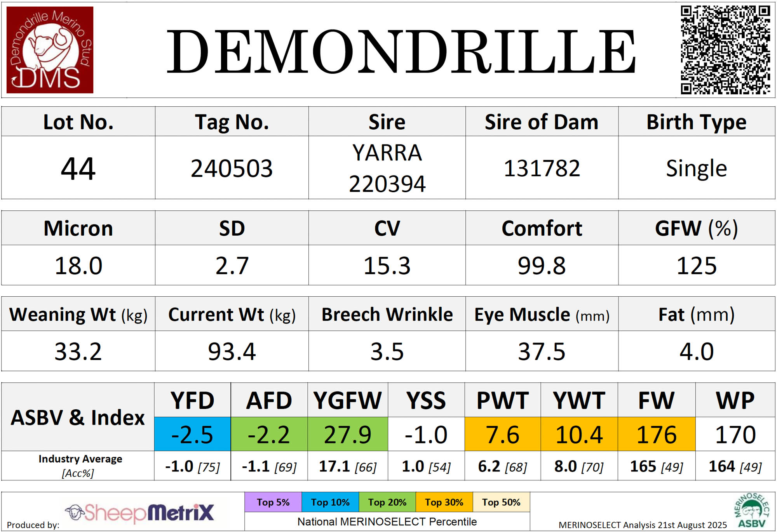The image size is (777, 532).
Task: Click the sire YARRA 220394 cell
Action: pyautogui.click(x=387, y=168)
